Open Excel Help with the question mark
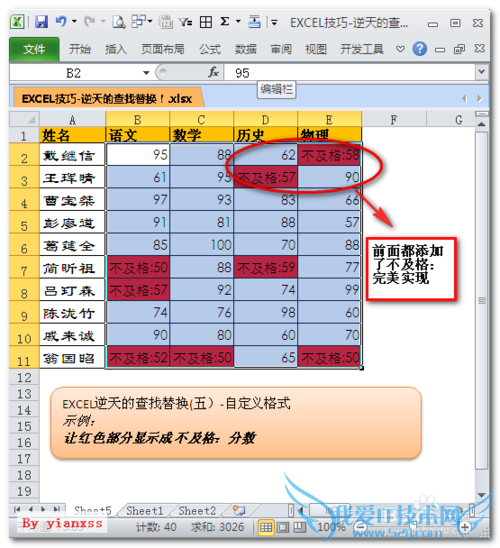The height and width of the screenshot is (548, 500). [420, 49]
